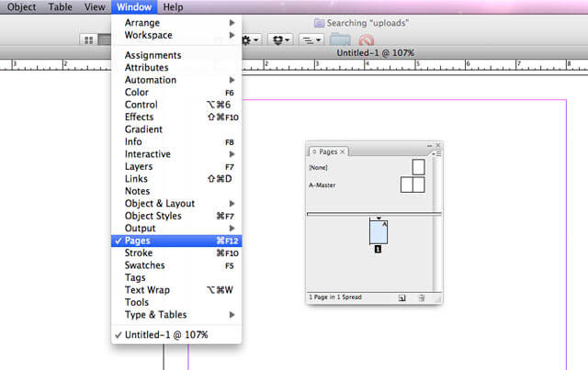The width and height of the screenshot is (588, 370).
Task: Expand the Workspace submenu
Action: 176,35
